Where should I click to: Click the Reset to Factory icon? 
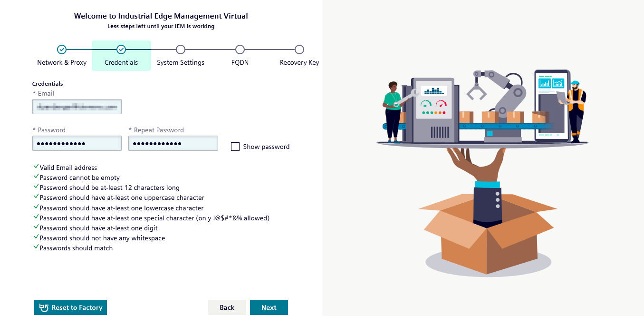tap(44, 308)
